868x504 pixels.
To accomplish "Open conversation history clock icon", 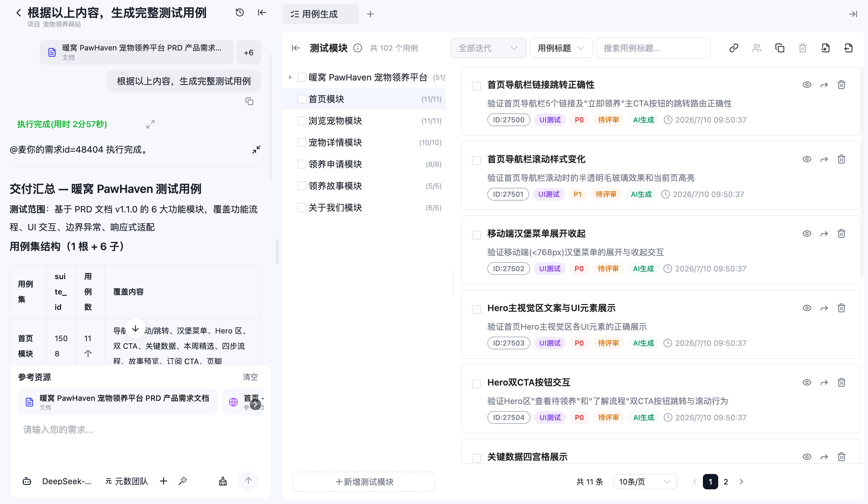I will 240,13.
